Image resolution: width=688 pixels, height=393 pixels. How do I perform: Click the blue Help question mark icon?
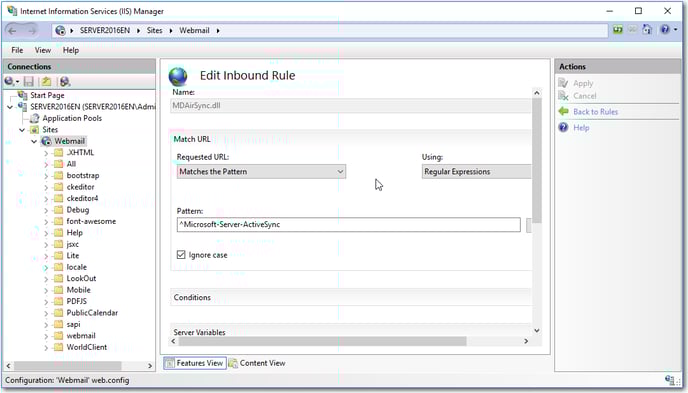[x=563, y=128]
